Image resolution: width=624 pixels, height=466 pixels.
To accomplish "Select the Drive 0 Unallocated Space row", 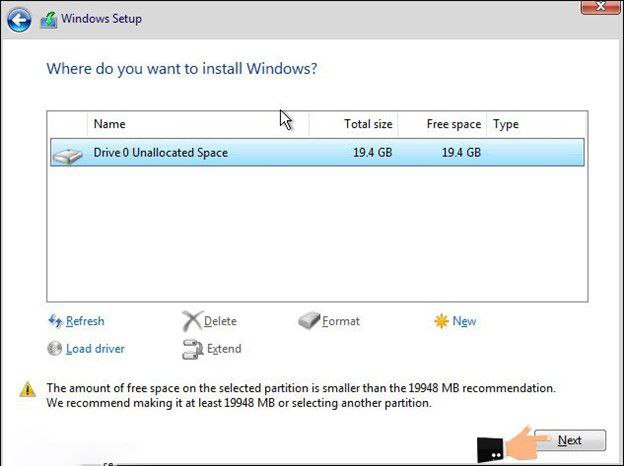I will [x=317, y=152].
